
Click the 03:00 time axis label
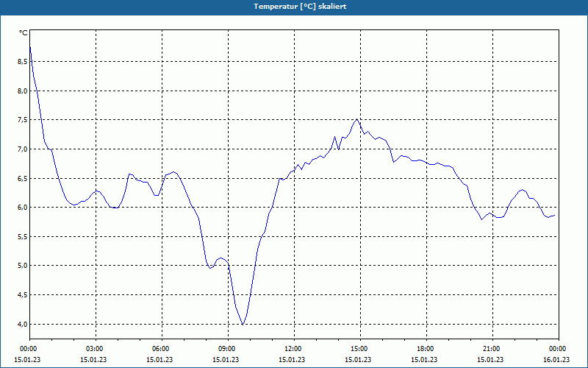(x=96, y=349)
